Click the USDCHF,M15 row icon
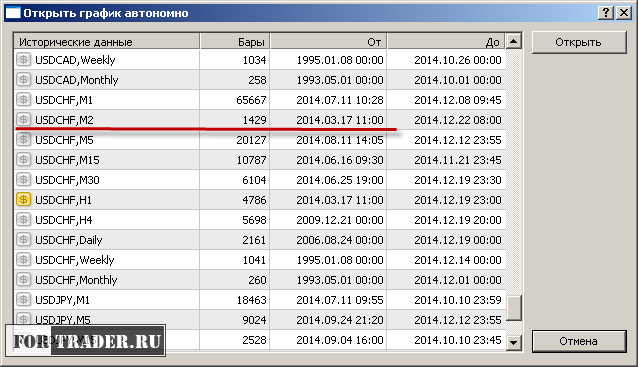638x367 pixels. pos(24,159)
